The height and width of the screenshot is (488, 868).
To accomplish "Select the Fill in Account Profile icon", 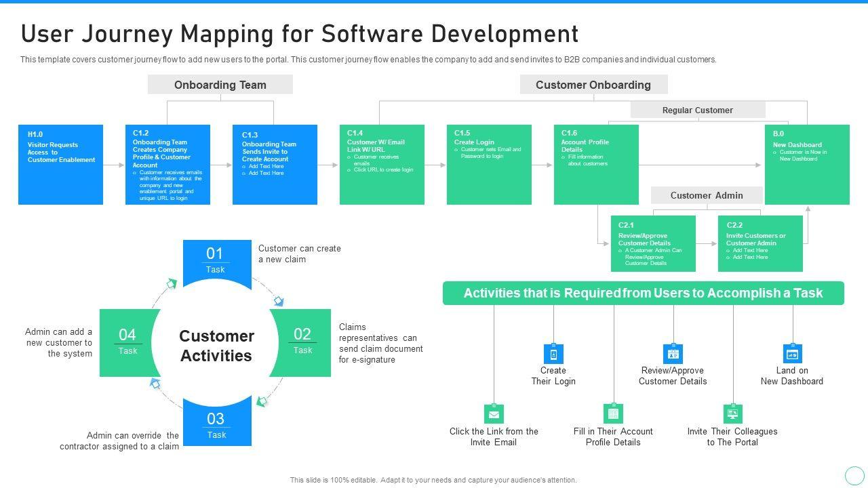I will click(x=613, y=414).
